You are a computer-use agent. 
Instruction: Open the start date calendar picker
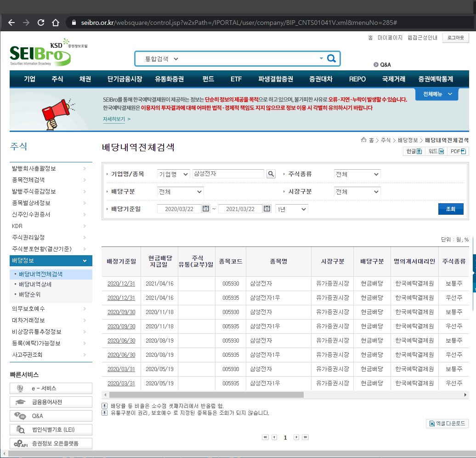[x=206, y=208]
